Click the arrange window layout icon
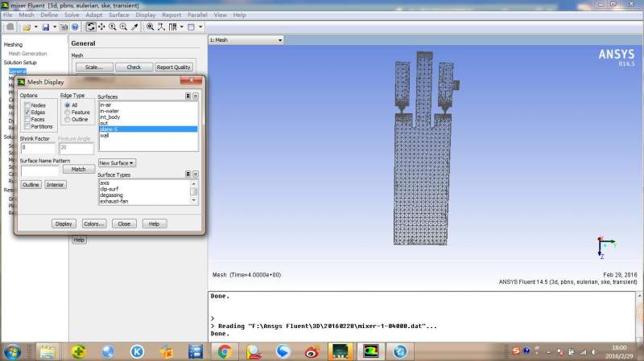 tap(172, 27)
